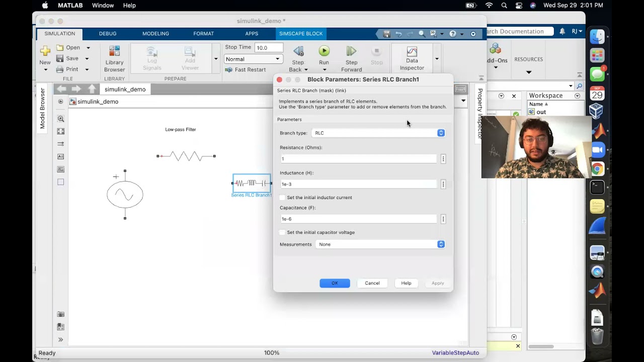Open the Capacitance field options menu

pos(443,219)
